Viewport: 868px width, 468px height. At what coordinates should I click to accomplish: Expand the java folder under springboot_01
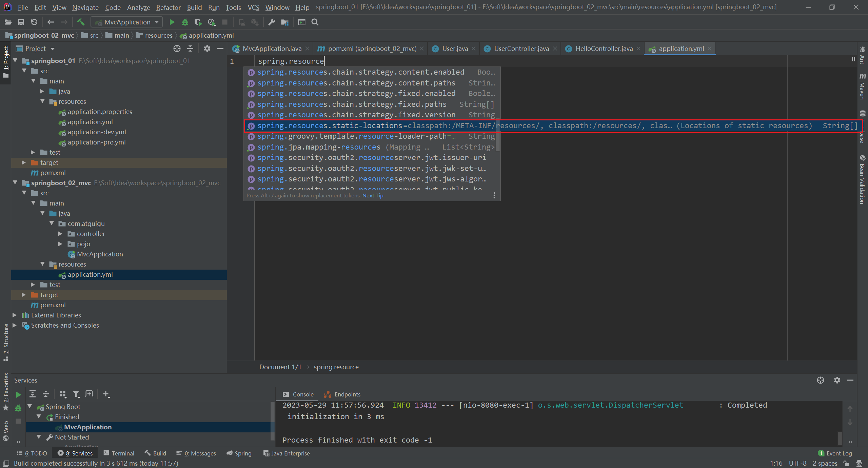coord(42,91)
